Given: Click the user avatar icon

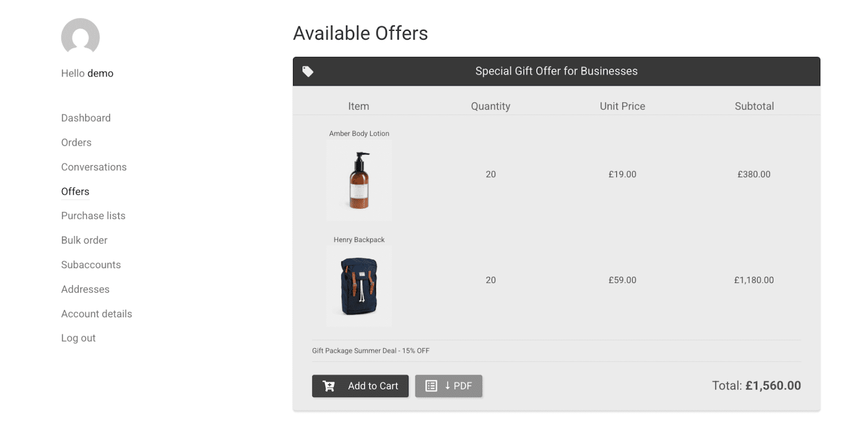Looking at the screenshot, I should [80, 37].
